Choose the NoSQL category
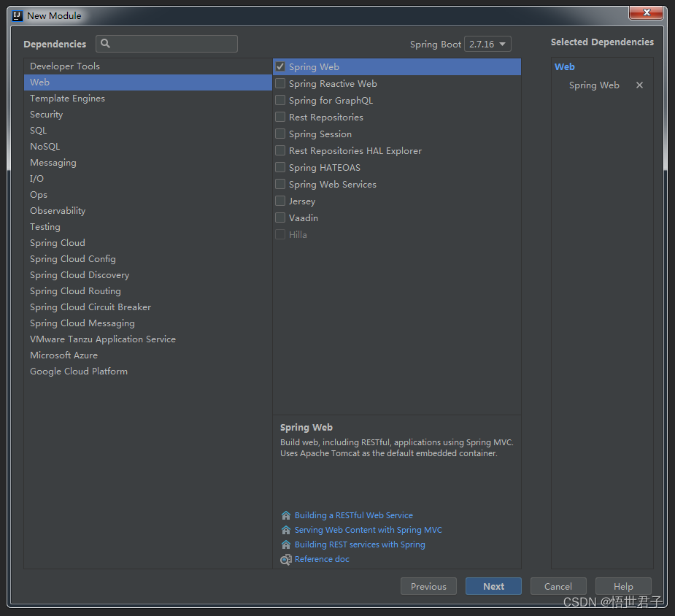This screenshot has width=675, height=616. click(x=148, y=147)
